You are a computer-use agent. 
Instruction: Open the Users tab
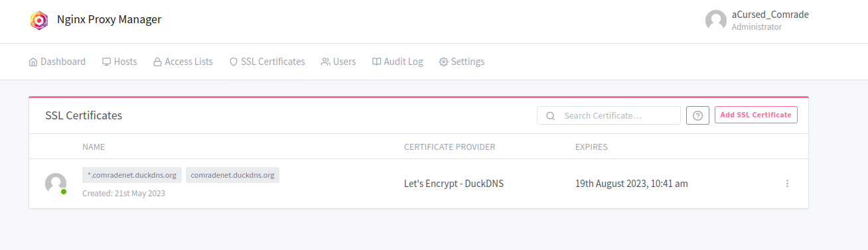pos(338,62)
